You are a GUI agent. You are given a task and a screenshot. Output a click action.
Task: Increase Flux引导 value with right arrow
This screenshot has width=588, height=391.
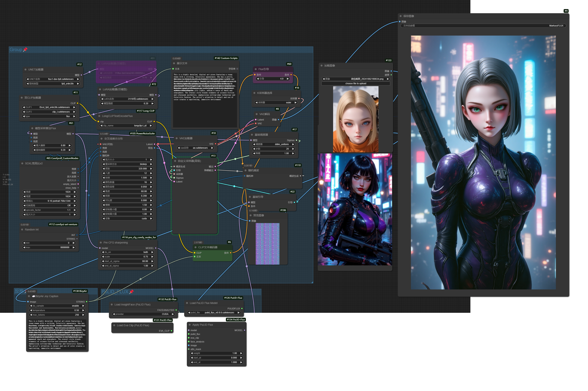[x=288, y=79]
